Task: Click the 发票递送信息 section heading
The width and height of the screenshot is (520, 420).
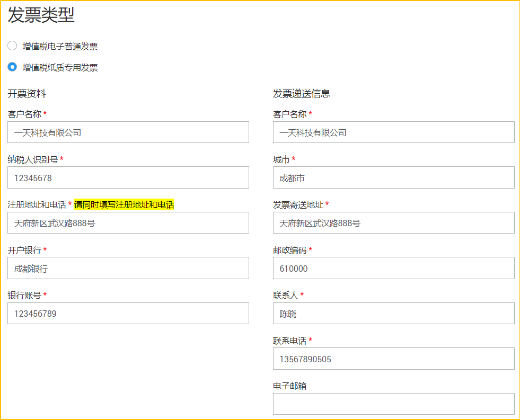Action: click(302, 94)
